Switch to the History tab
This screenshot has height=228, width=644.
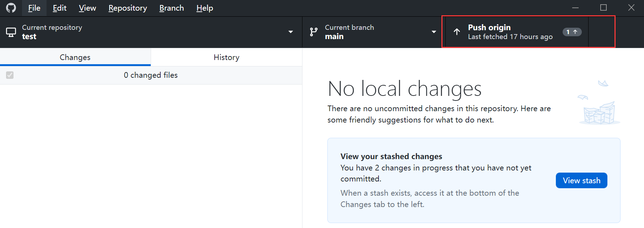click(226, 57)
